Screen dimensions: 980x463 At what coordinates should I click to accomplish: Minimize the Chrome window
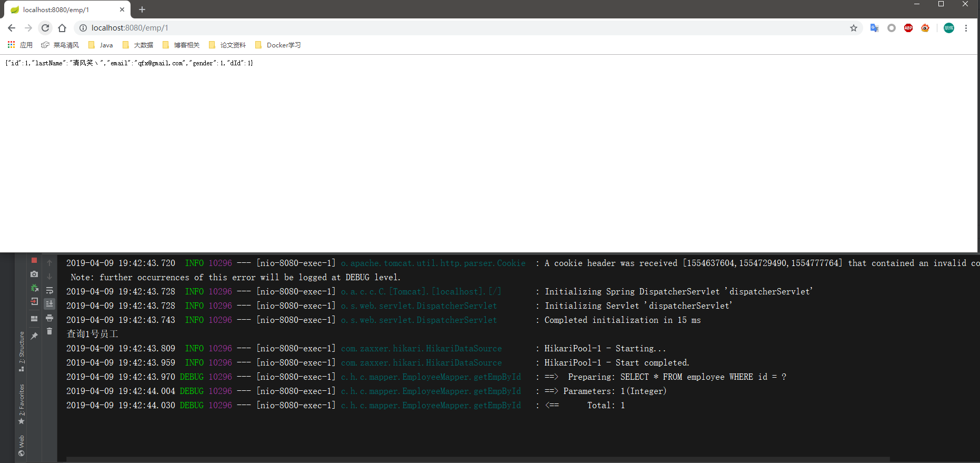(x=917, y=4)
